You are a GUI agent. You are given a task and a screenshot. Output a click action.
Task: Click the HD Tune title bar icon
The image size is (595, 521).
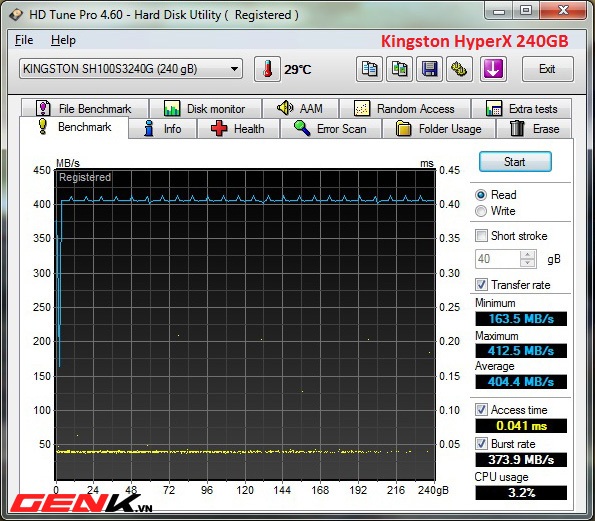pyautogui.click(x=16, y=15)
